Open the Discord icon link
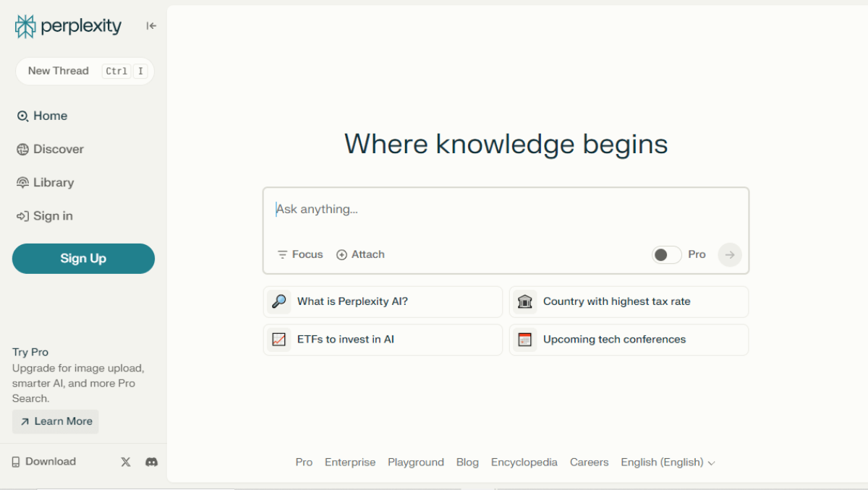Image resolution: width=868 pixels, height=490 pixels. [x=152, y=462]
